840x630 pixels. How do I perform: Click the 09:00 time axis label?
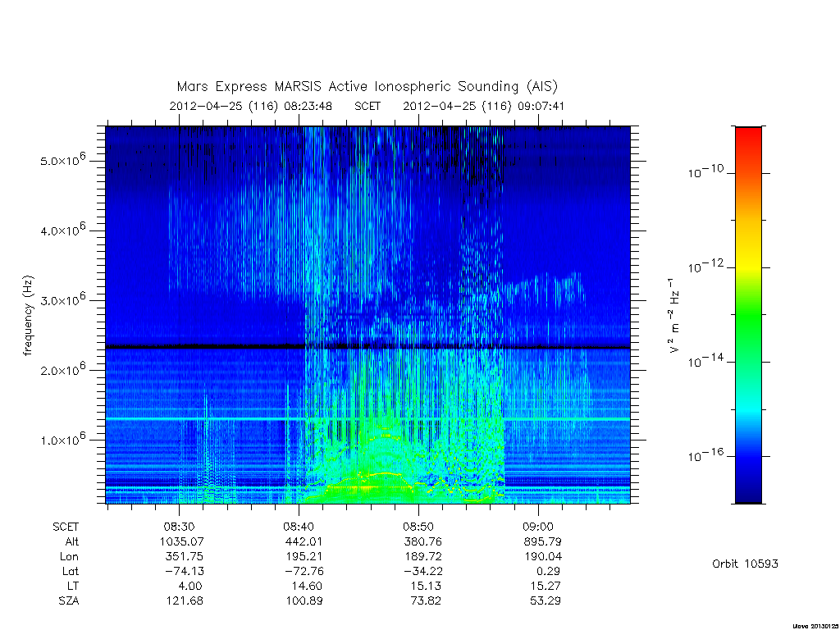[538, 527]
